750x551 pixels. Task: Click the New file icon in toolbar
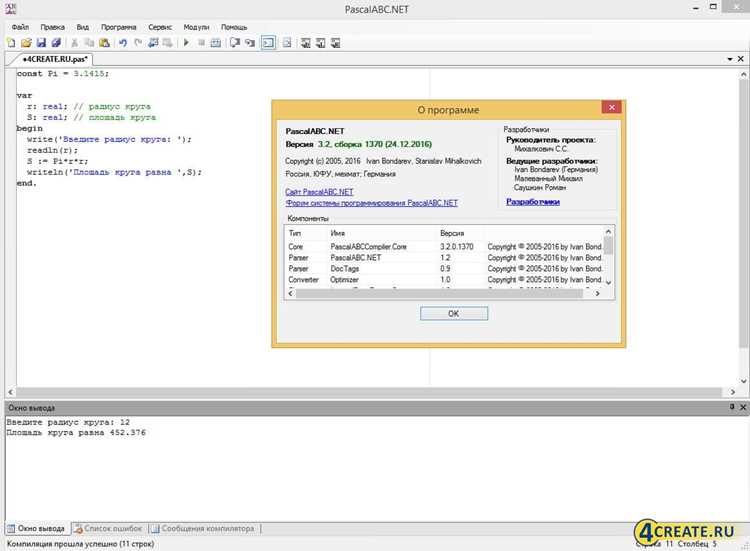[x=11, y=43]
